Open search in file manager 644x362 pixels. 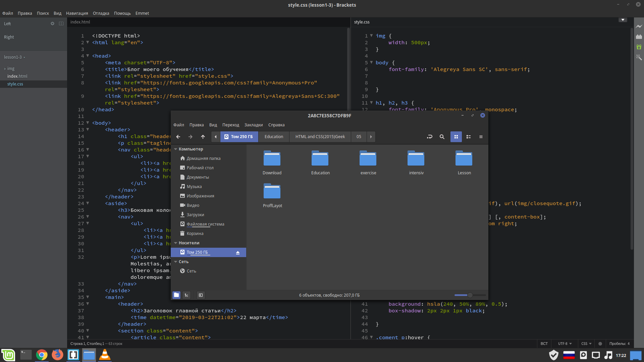tap(442, 137)
